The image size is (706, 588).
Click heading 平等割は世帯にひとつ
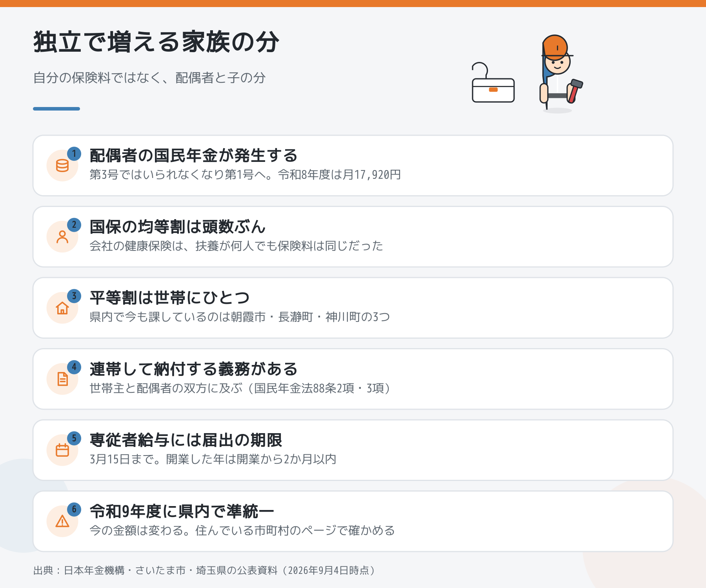[170, 298]
